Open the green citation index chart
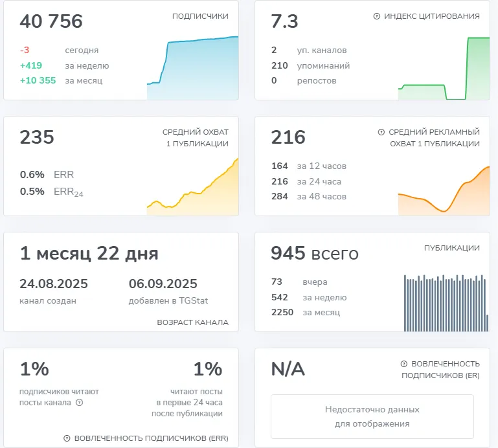The height and width of the screenshot is (448, 498). (x=444, y=69)
